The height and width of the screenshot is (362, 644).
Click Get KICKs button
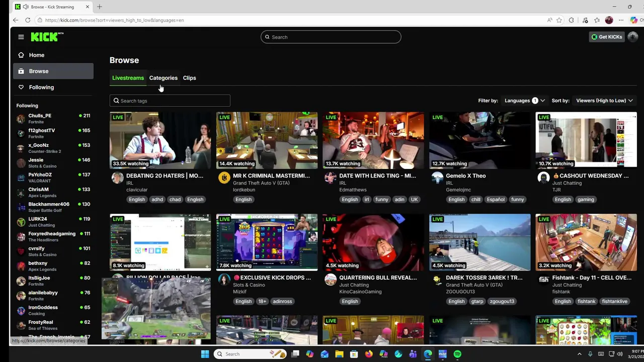607,37
